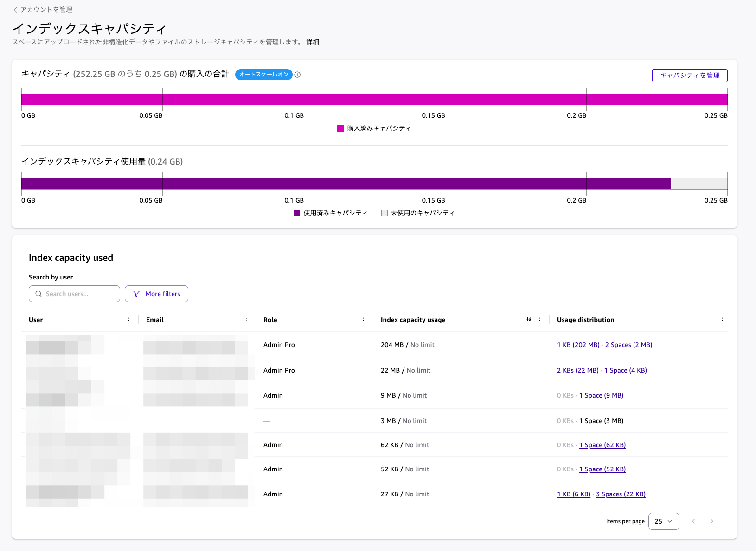756x551 pixels.
Task: Go back to アカウントを管理
Action: [x=43, y=9]
